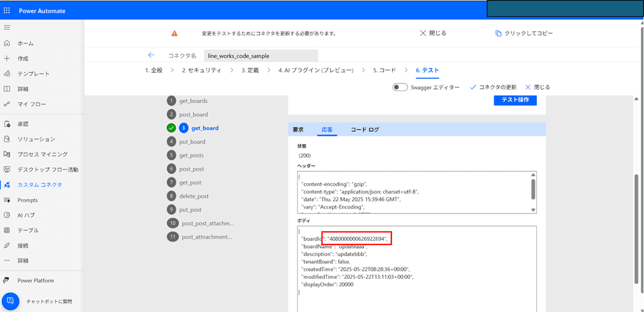Switch to the 応答 tab
This screenshot has width=644, height=312.
327,129
